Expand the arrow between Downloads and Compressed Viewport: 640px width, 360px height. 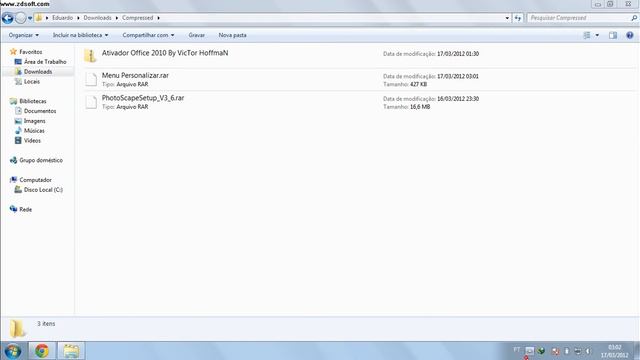pyautogui.click(x=117, y=18)
